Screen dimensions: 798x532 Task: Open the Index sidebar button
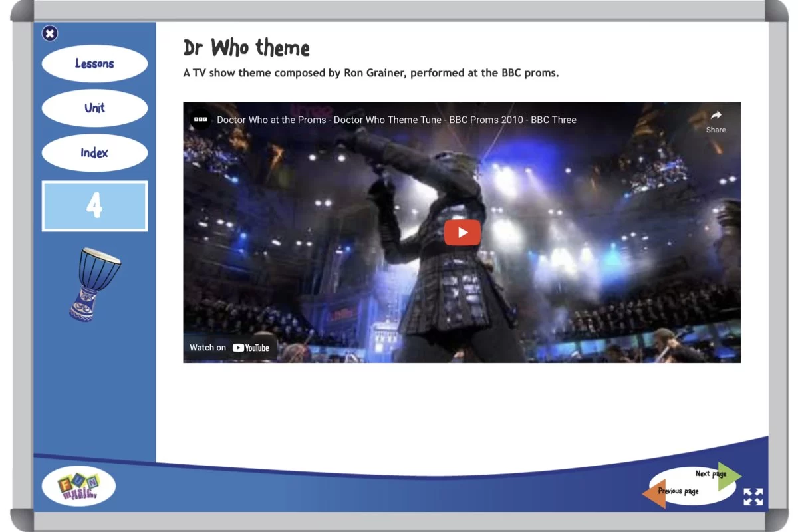94,153
